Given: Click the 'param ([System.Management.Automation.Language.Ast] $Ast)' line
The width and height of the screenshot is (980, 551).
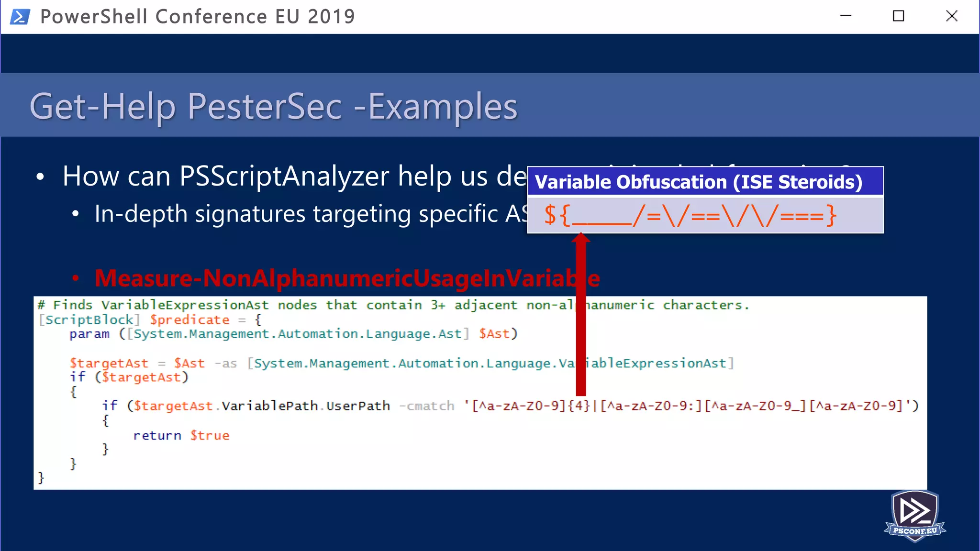Looking at the screenshot, I should tap(293, 334).
